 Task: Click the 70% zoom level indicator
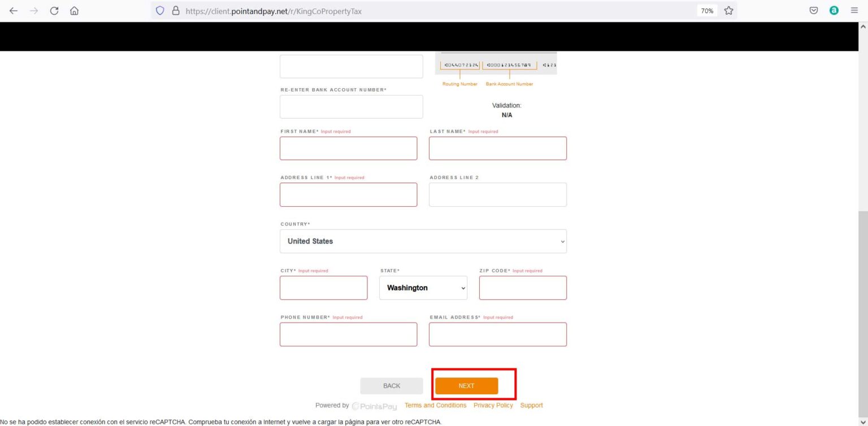(706, 11)
